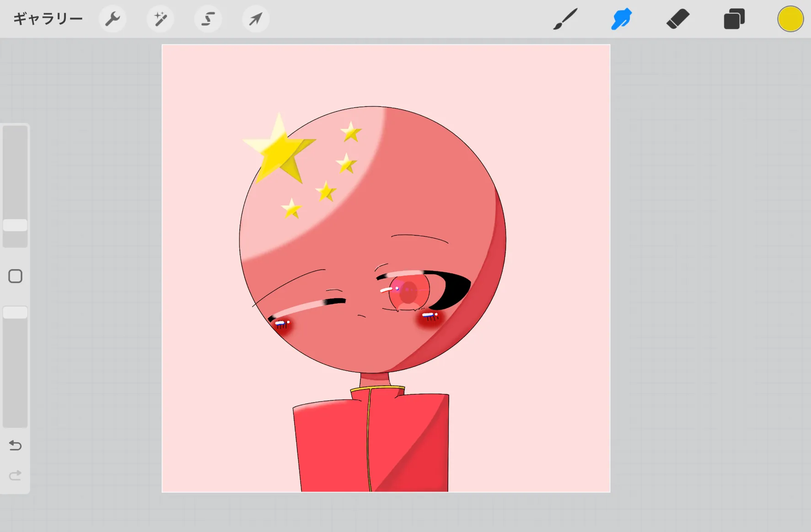
Task: Open the Actions wrench menu
Action: 113,19
